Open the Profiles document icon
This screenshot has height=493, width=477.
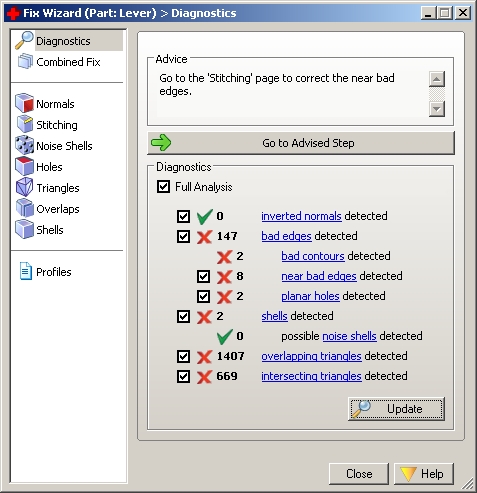(26, 271)
